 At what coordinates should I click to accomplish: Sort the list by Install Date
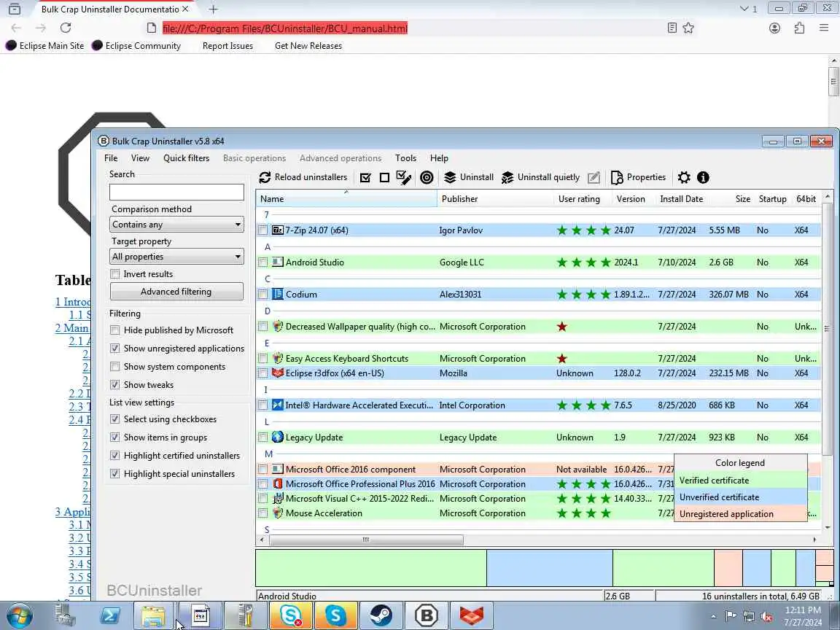coord(682,199)
